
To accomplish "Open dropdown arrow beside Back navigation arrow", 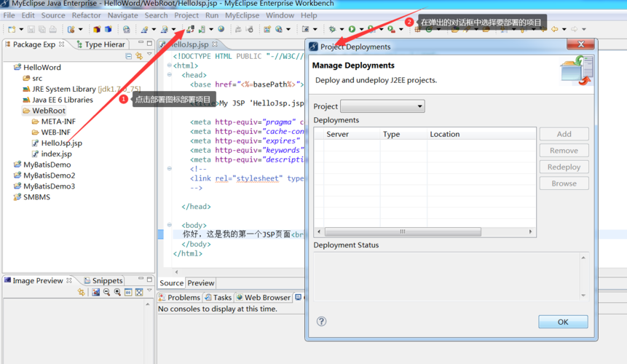I will click(564, 29).
